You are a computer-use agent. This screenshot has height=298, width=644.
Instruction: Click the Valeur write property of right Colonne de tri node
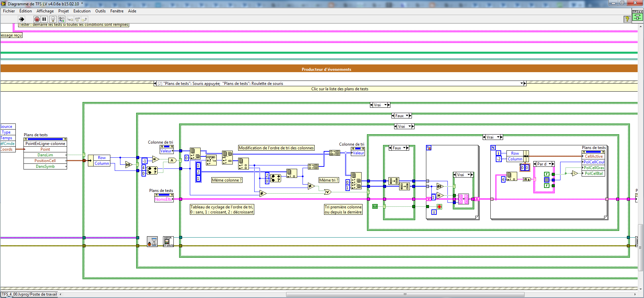[358, 153]
